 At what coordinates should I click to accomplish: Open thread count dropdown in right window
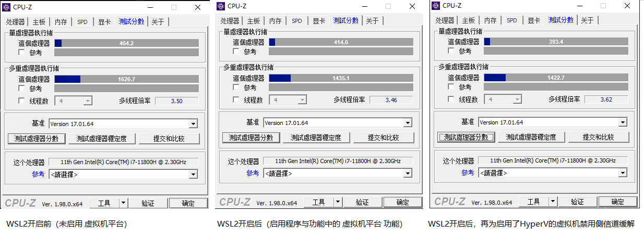[517, 99]
